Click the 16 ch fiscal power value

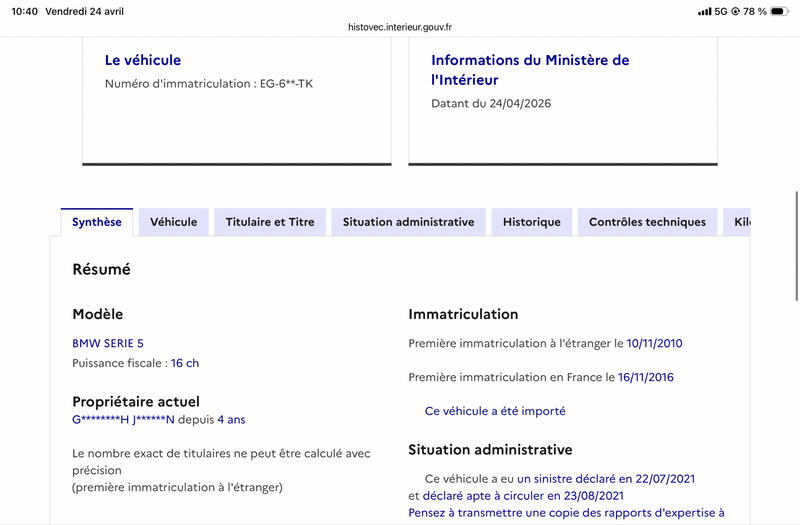point(185,363)
